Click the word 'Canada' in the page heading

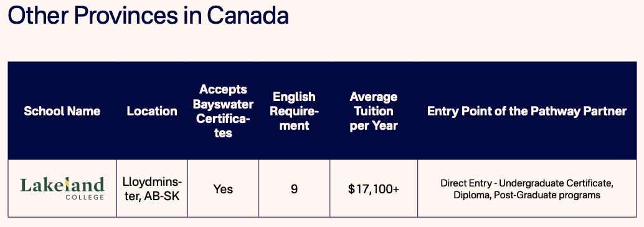pyautogui.click(x=248, y=15)
